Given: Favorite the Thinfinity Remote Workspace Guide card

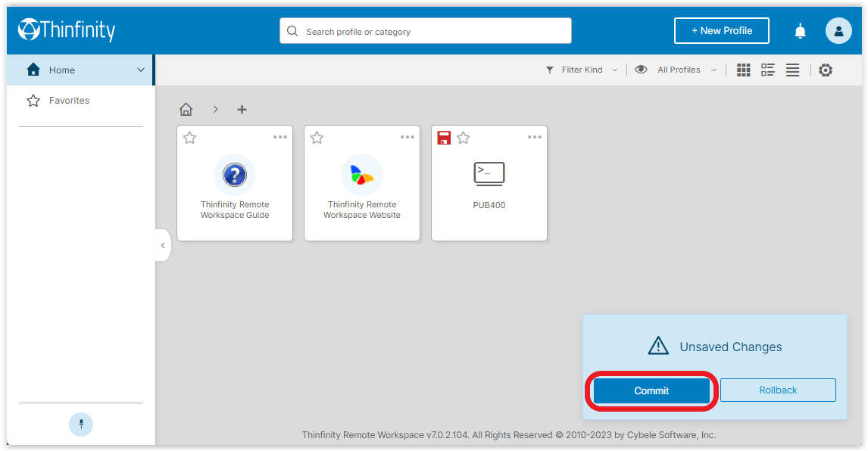Looking at the screenshot, I should (190, 138).
